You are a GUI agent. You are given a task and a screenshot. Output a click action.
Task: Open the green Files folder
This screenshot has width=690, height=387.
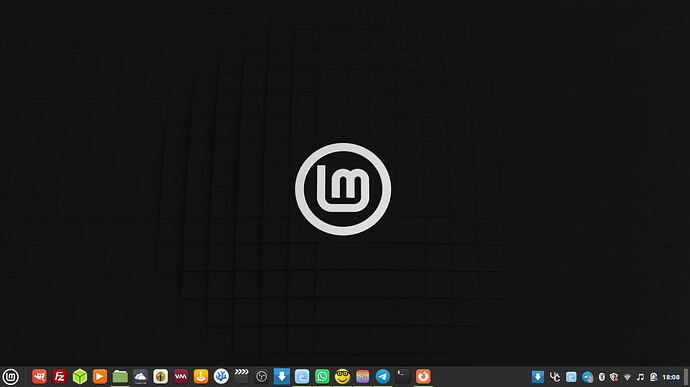[120, 376]
